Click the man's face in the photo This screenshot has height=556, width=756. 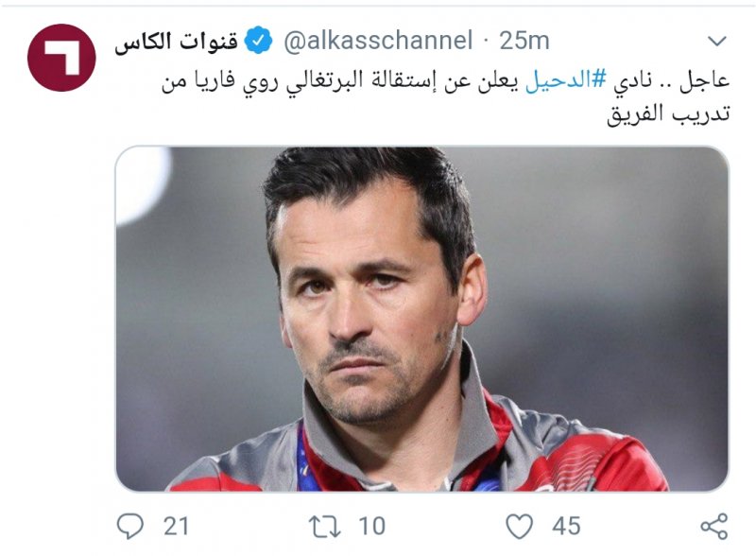(x=369, y=309)
